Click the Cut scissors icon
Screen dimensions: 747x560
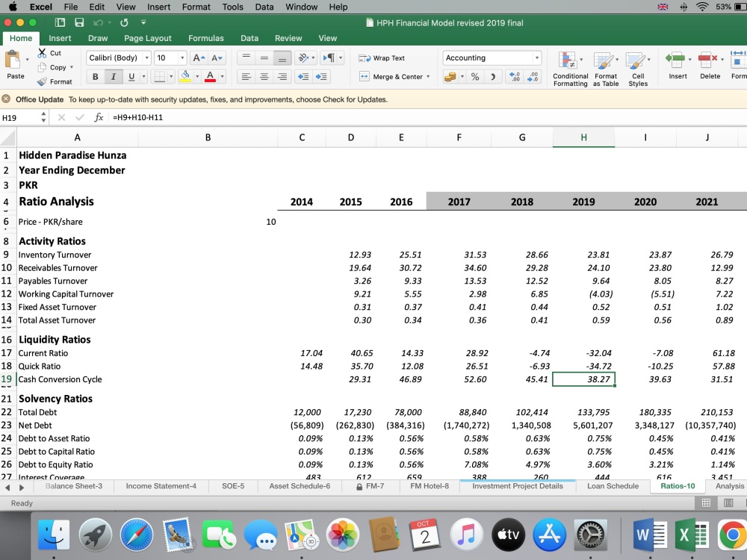[43, 53]
